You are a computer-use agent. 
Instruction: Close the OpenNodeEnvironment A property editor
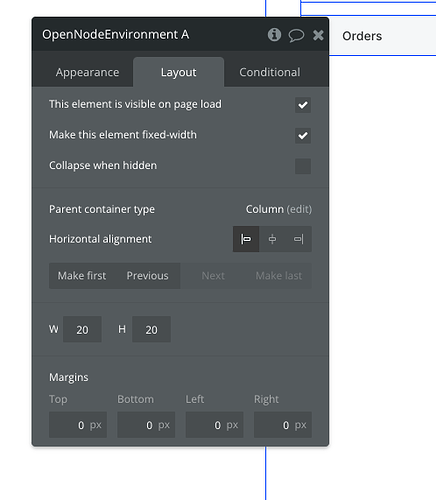[x=318, y=35]
